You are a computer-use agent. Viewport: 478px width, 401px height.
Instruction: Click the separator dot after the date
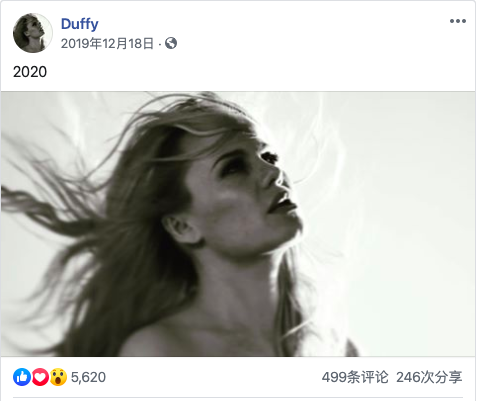159,44
